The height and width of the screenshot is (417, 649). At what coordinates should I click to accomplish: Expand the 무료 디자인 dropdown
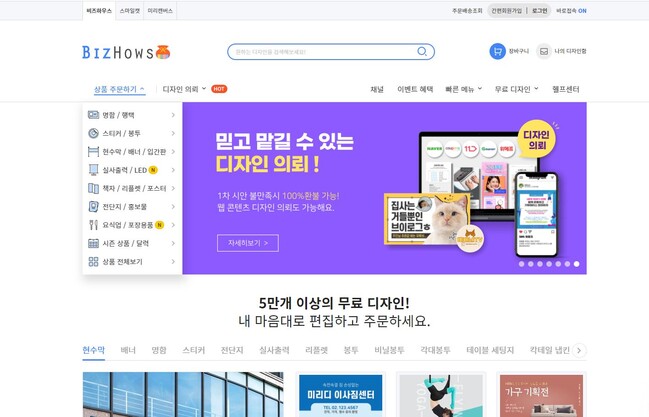click(x=517, y=89)
